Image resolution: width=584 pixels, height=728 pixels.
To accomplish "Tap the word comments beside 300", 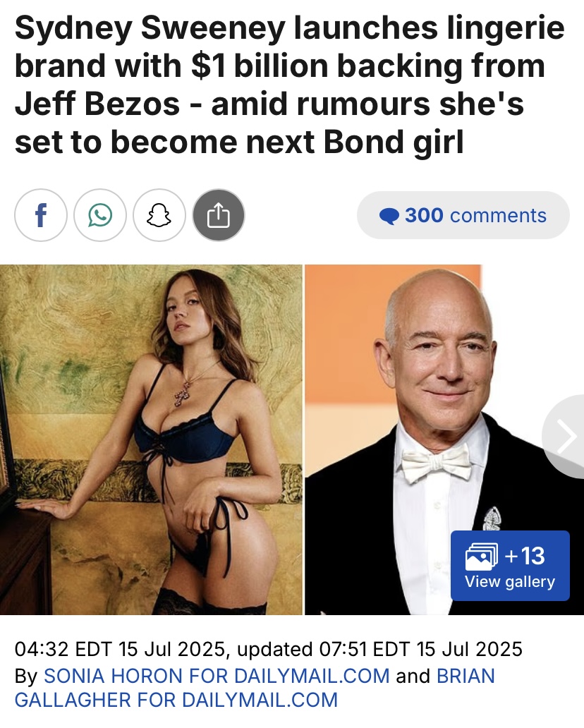I will (498, 215).
